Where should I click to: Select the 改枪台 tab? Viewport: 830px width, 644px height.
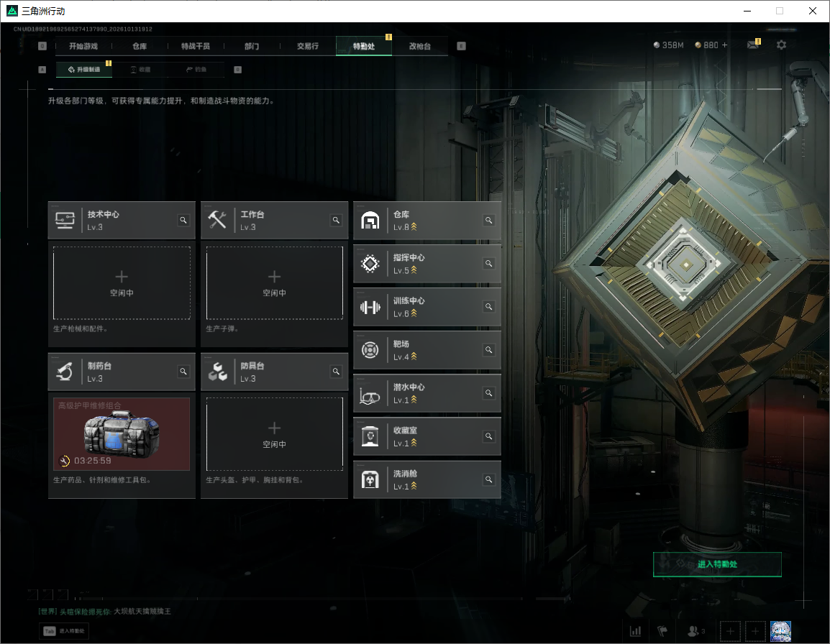[420, 46]
